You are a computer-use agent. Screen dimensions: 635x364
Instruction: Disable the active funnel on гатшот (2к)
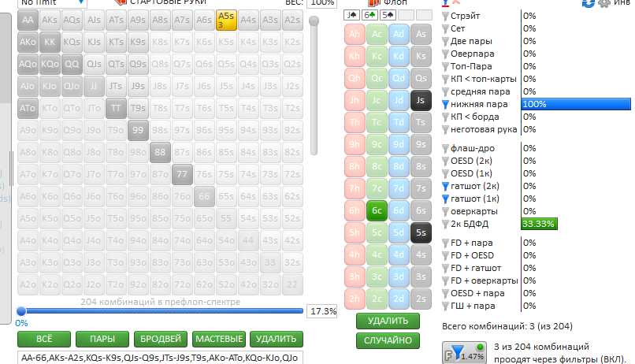tap(445, 186)
